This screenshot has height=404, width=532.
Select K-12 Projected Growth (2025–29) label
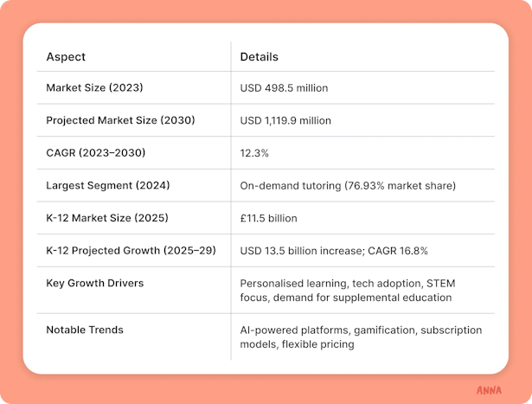pos(131,250)
